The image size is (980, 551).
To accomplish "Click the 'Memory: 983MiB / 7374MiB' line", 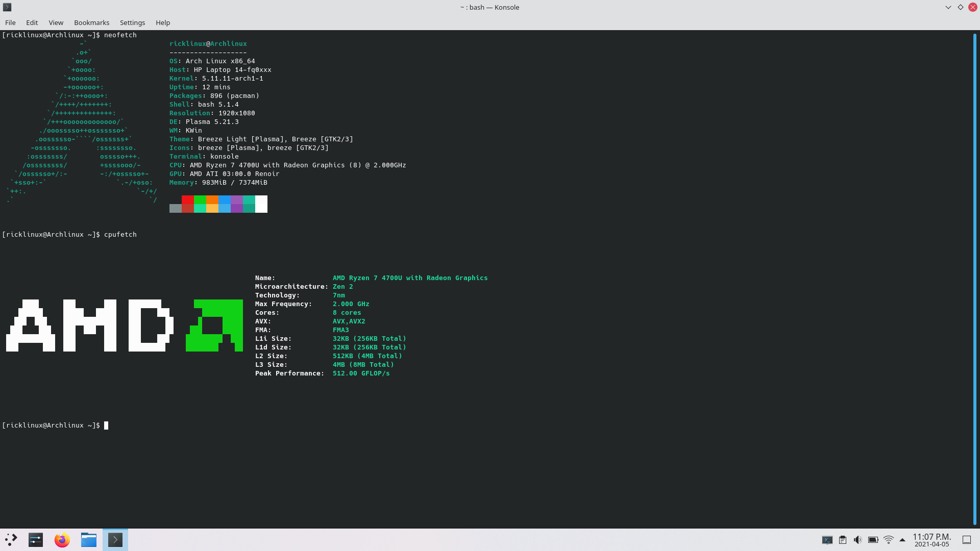I will point(218,183).
